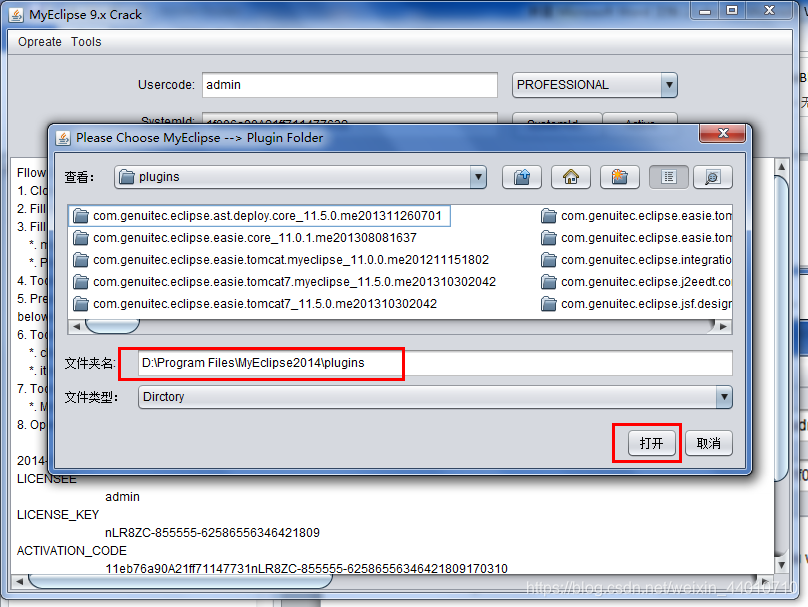Click main window vertical scrollbar up arrow
The width and height of the screenshot is (808, 607).
(781, 166)
